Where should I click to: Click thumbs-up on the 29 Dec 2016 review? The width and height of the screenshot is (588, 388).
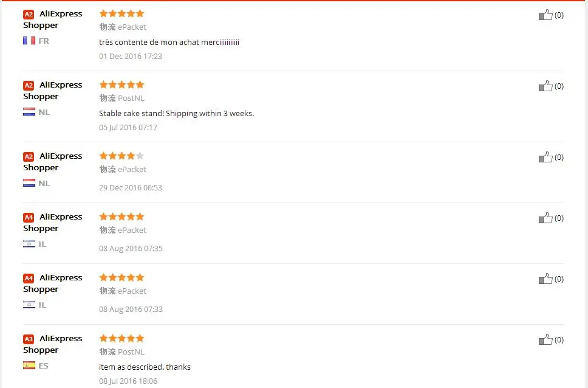point(545,157)
